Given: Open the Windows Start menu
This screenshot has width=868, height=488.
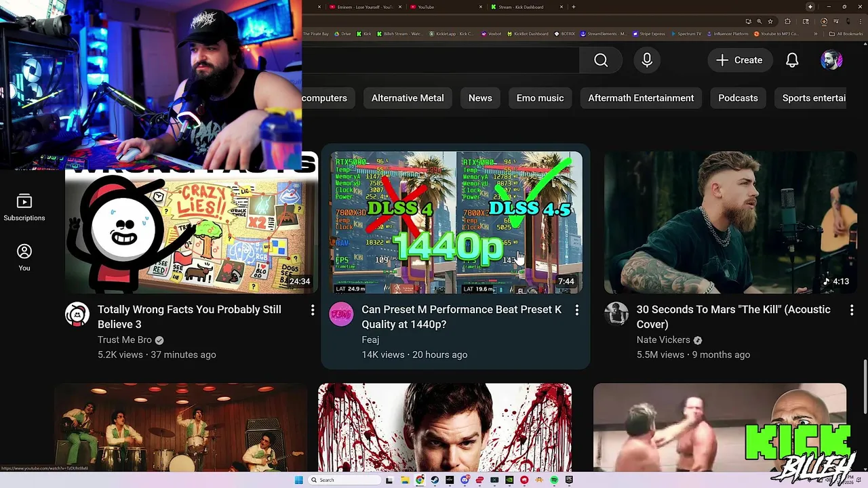Looking at the screenshot, I should pyautogui.click(x=299, y=480).
